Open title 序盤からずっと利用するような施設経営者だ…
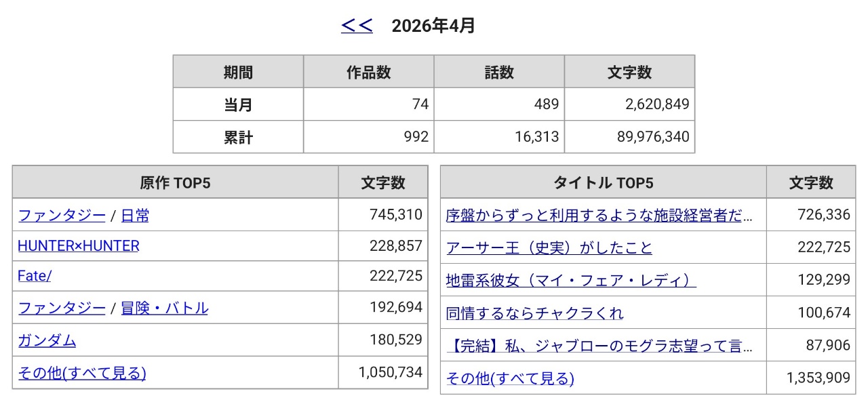The height and width of the screenshot is (400, 868). (x=599, y=216)
